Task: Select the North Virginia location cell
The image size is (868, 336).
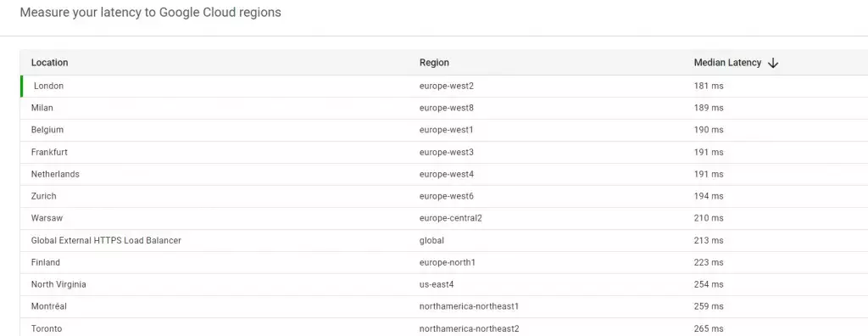Action: [x=58, y=284]
